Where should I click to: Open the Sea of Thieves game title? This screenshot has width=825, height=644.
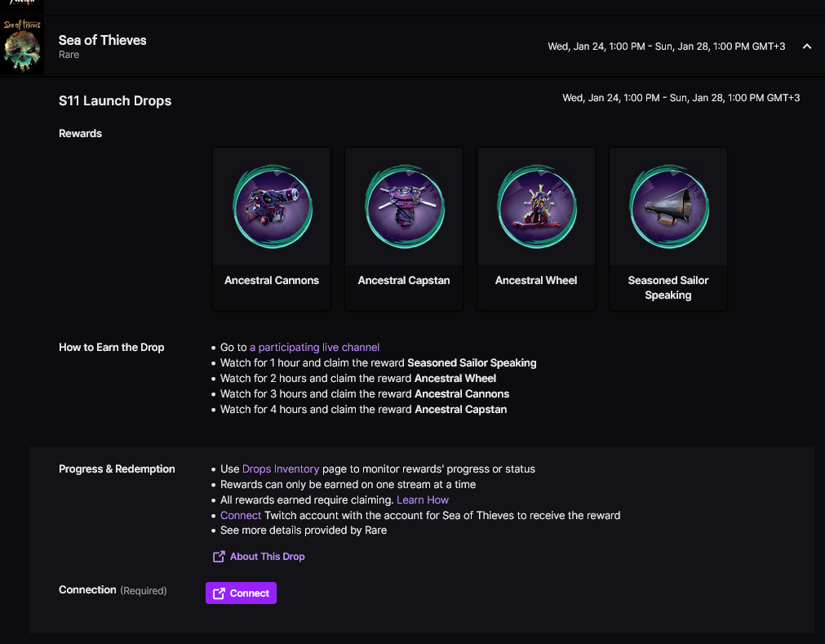pyautogui.click(x=103, y=40)
